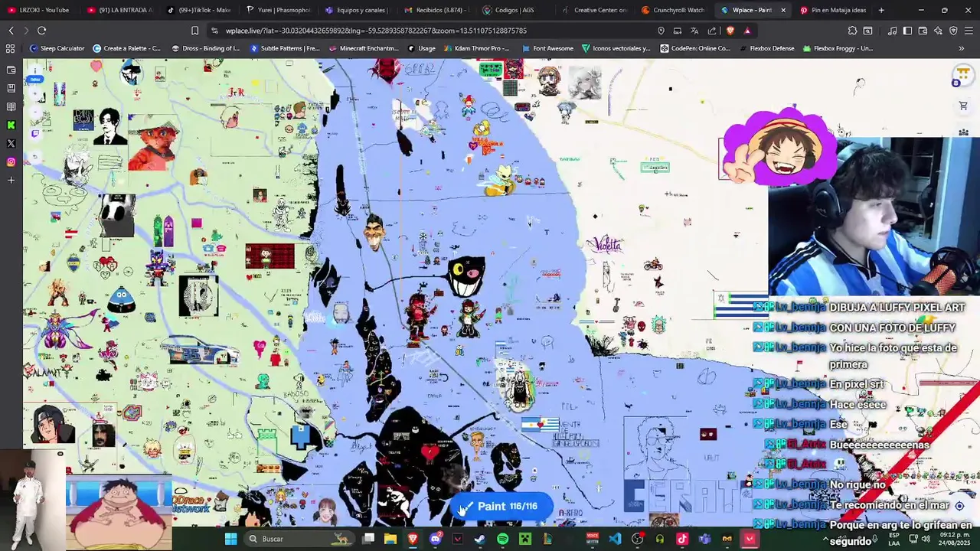This screenshot has height=551, width=980.
Task: Open the vertical tabs grid icon
Action: point(10,48)
